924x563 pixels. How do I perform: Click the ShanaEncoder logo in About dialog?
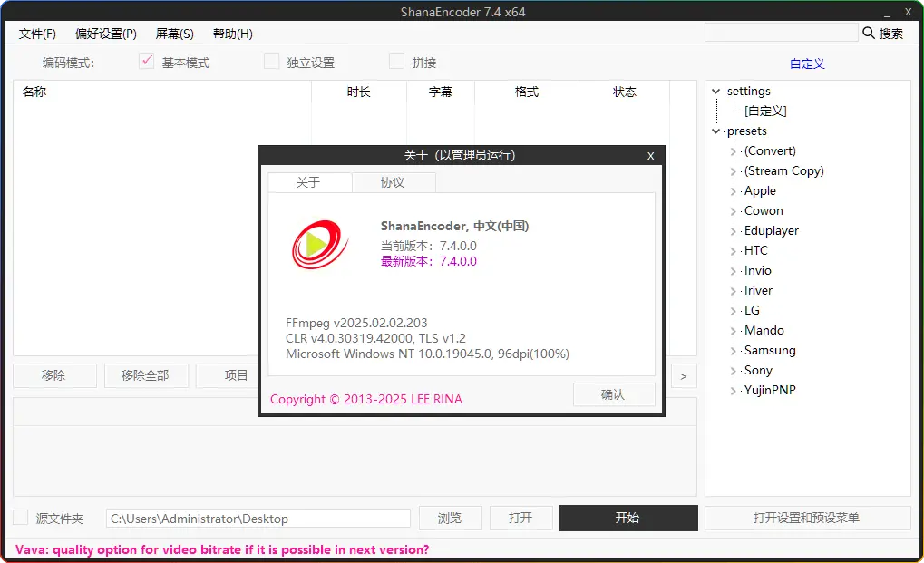320,245
